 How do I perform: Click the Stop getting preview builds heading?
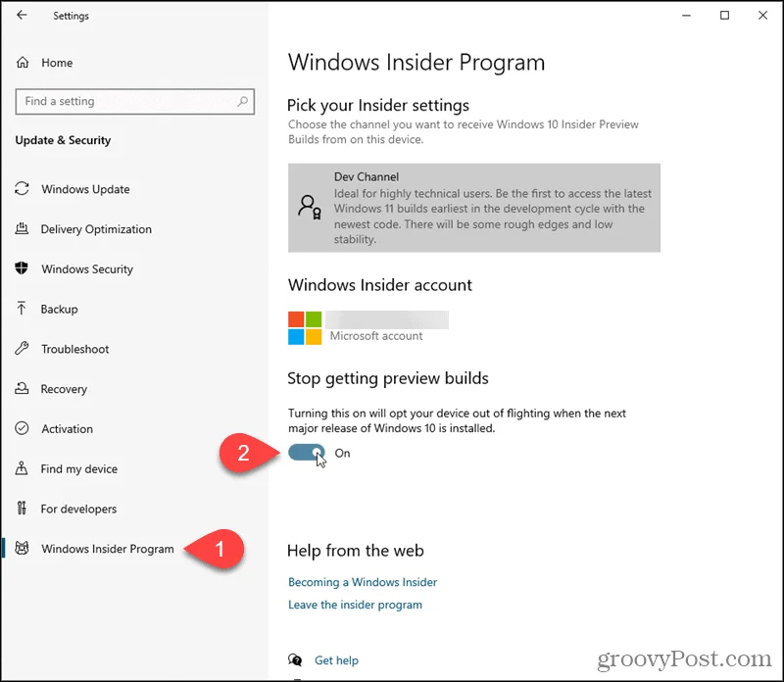click(388, 378)
